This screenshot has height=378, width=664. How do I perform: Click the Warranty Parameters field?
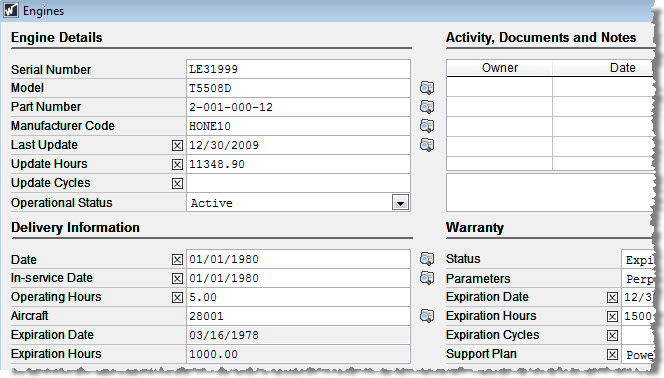pos(638,279)
